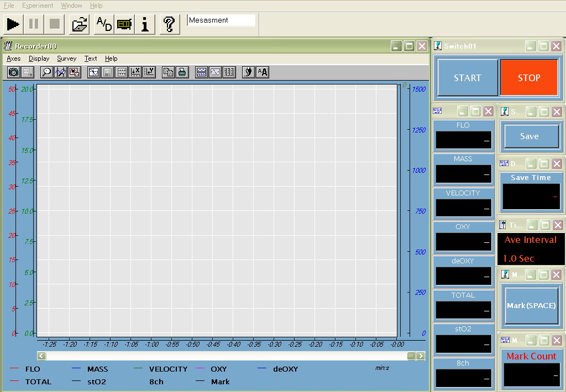Viewport: 566px width, 392px height.
Task: Click the stO2 legend entry
Action: click(89, 382)
